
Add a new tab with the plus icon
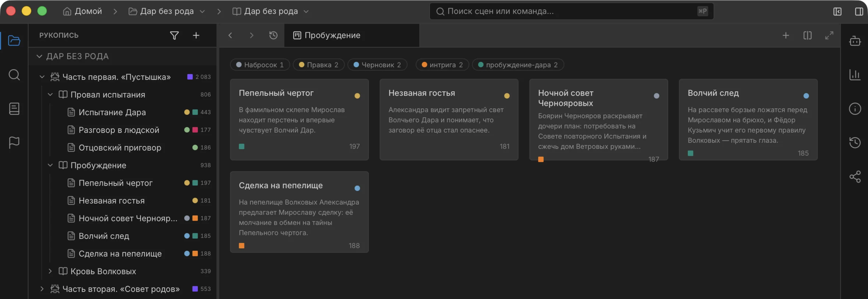click(x=786, y=35)
